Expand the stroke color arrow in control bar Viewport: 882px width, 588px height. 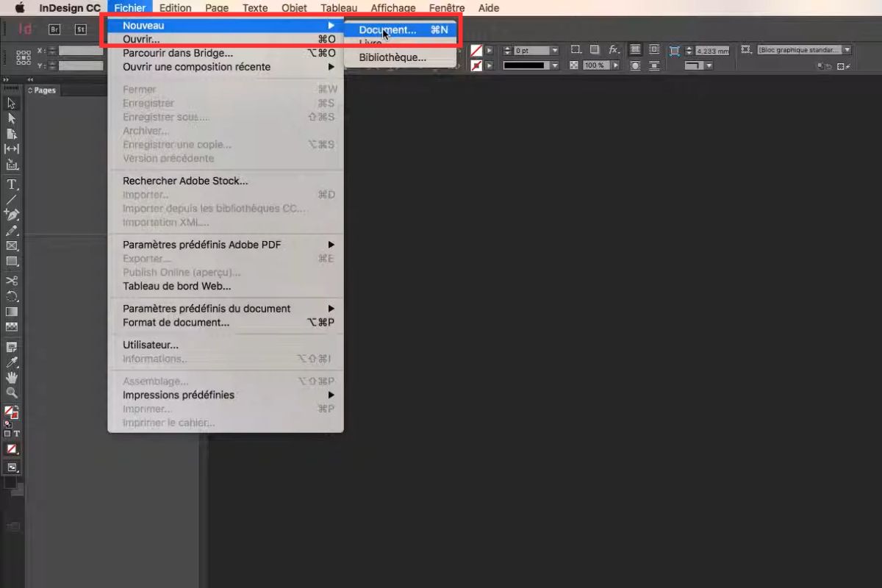(490, 65)
